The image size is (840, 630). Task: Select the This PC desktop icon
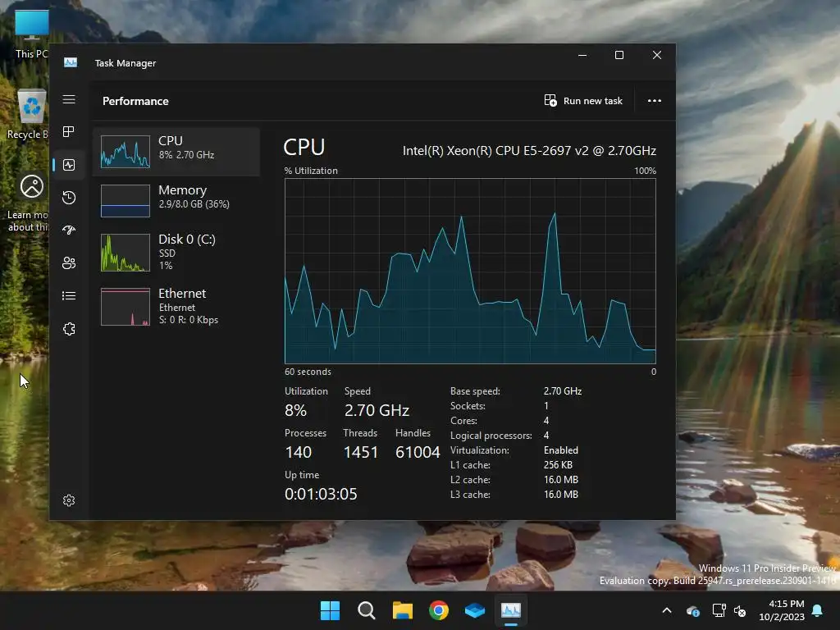(x=32, y=34)
